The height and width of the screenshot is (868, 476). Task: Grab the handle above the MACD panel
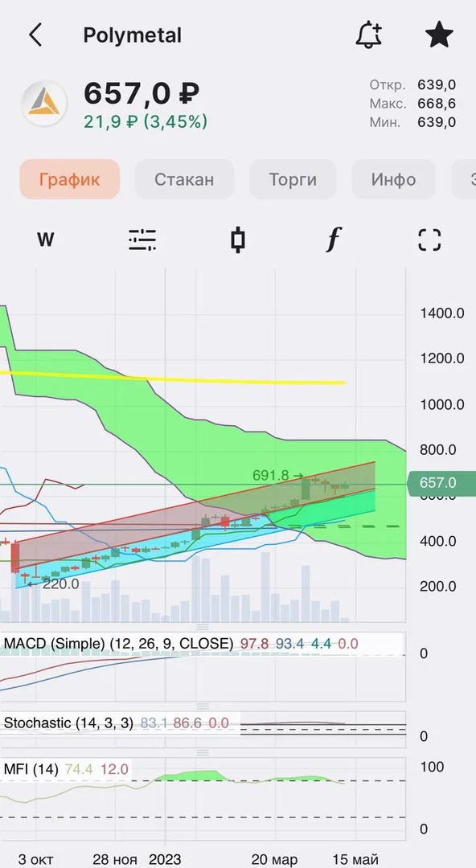tap(203, 627)
